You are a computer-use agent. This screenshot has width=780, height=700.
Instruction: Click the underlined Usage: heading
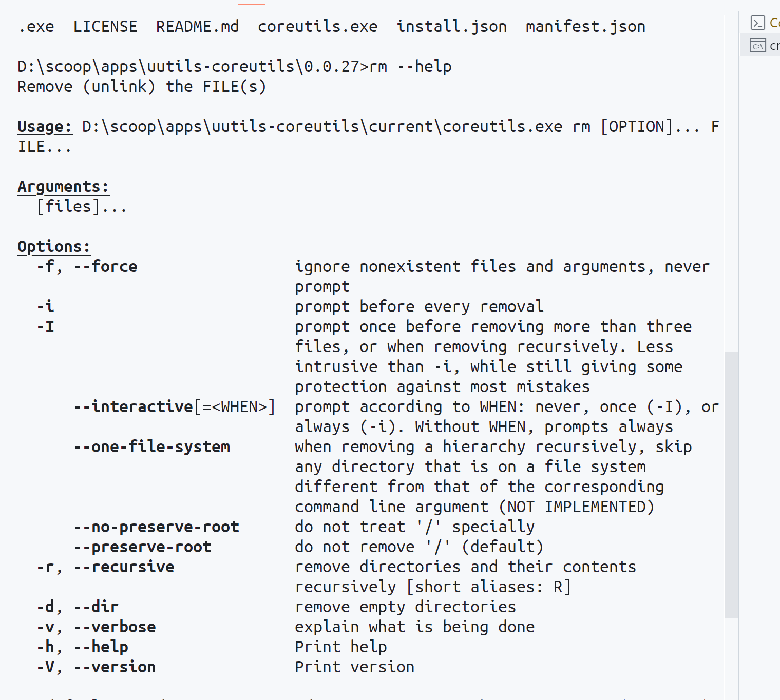[45, 127]
